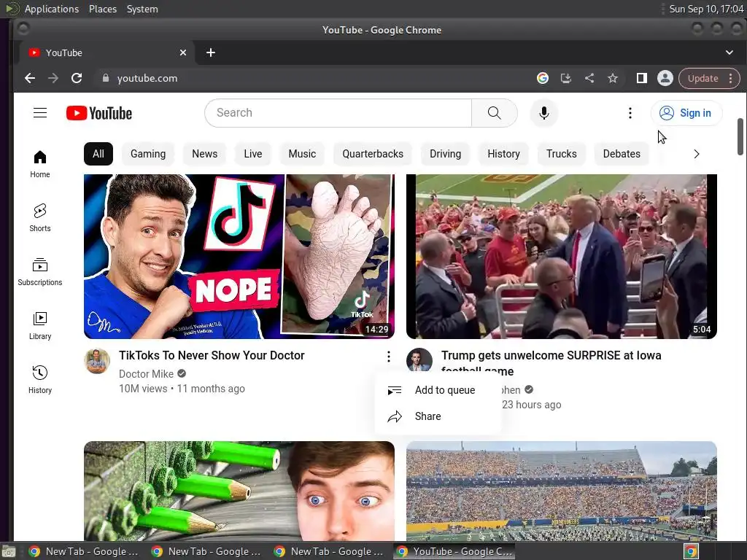747x560 pixels.
Task: Open History from sidebar
Action: (40, 379)
